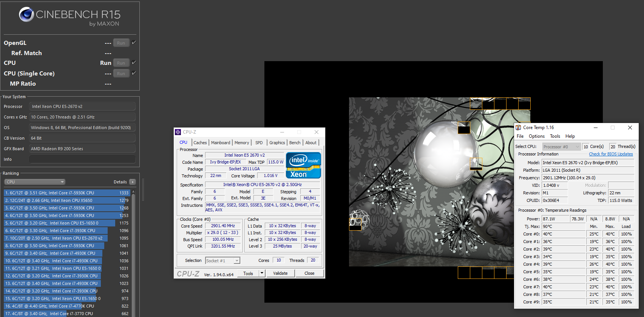This screenshot has width=644, height=317.
Task: Toggle the CPU test checkbox
Action: pyautogui.click(x=134, y=63)
